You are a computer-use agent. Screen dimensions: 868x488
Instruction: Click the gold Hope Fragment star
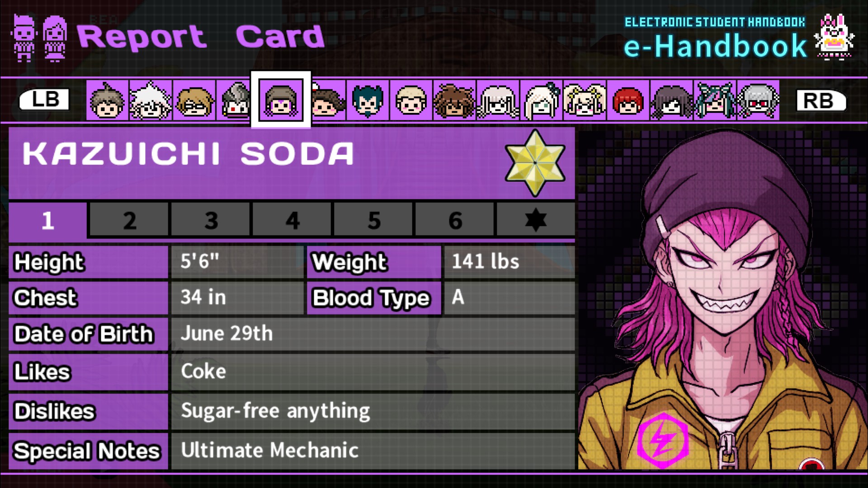pos(535,163)
